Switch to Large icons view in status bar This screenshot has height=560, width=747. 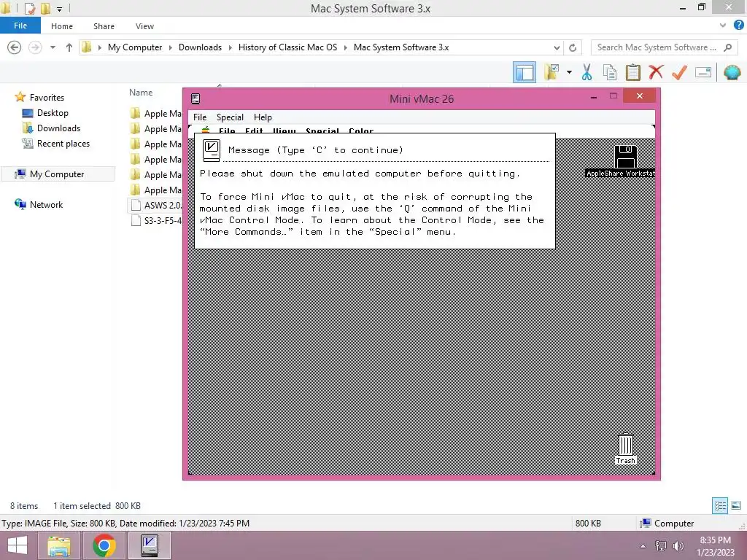tap(736, 506)
